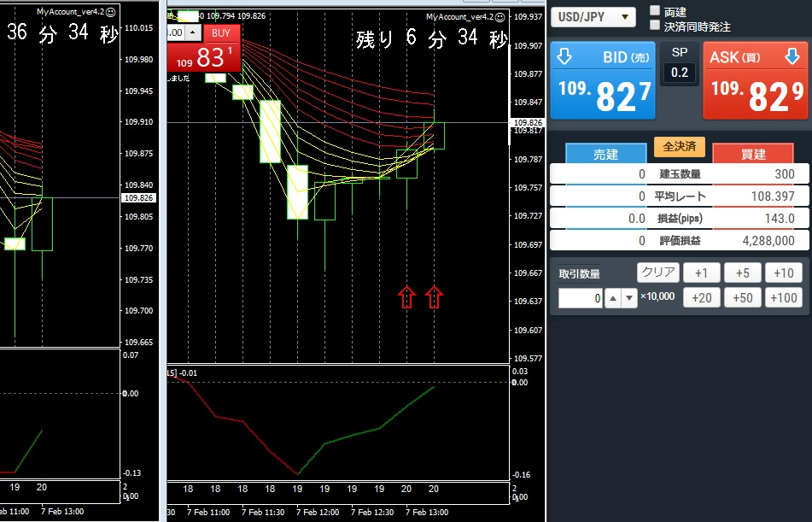Add +1 to trade quantity
Image resolution: width=812 pixels, height=522 pixels.
pyautogui.click(x=701, y=273)
